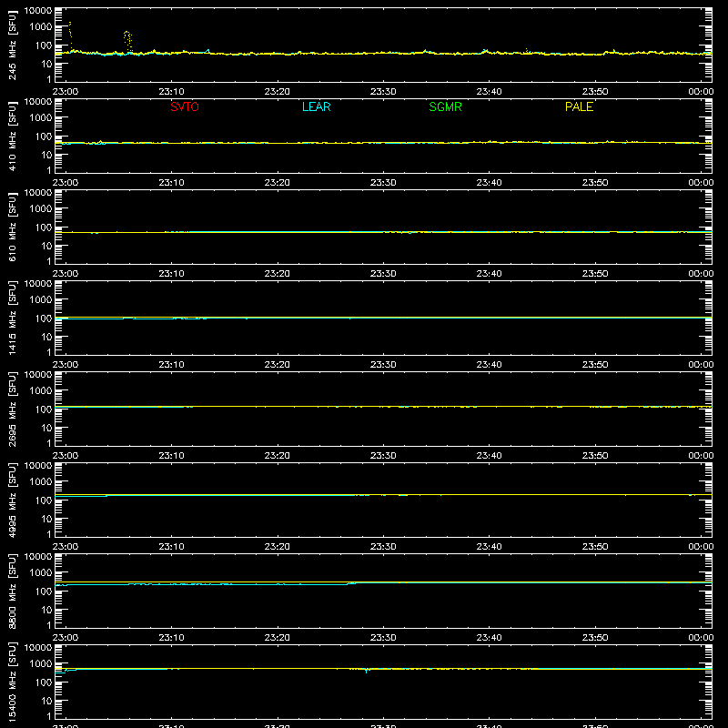Image resolution: width=728 pixels, height=728 pixels.
Task: Click the 100 tick label on 610 MHz axis
Action: tap(44, 227)
